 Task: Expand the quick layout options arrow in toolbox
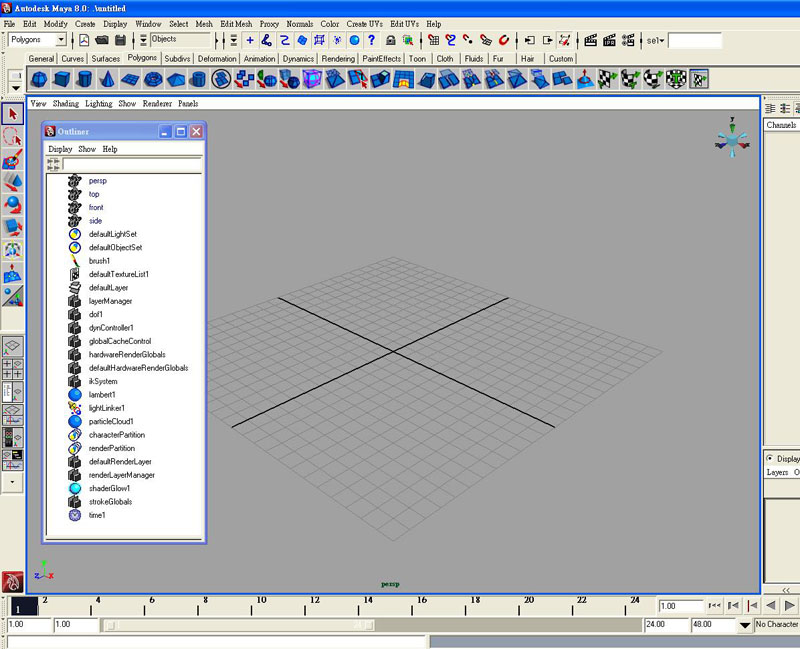point(13,482)
